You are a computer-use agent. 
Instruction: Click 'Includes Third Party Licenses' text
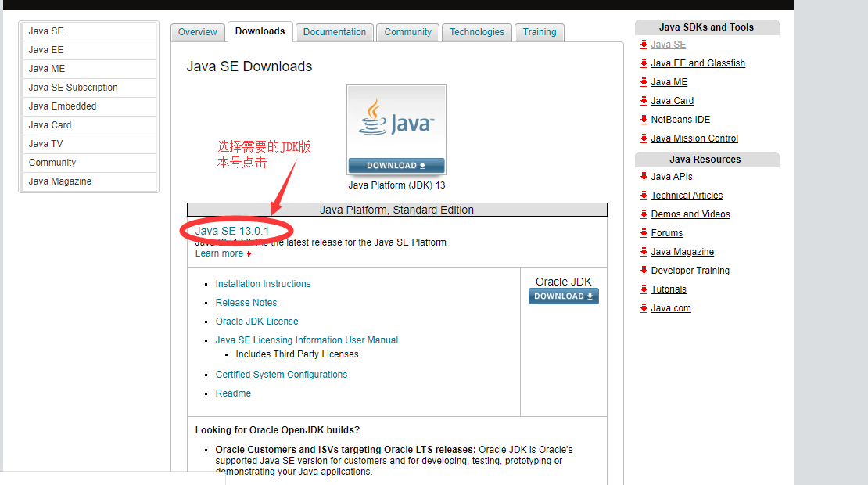296,354
